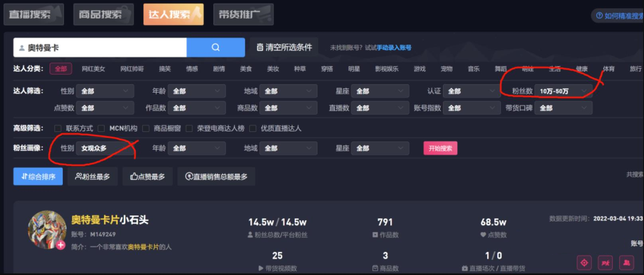Image resolution: width=644 pixels, height=275 pixels.
Task: Switch to 商品搜索 tab
Action: (104, 14)
